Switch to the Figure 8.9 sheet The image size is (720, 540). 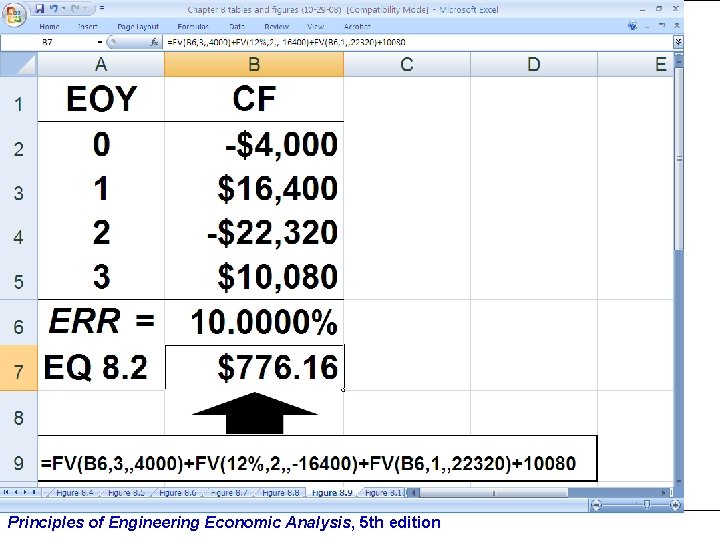tap(332, 493)
